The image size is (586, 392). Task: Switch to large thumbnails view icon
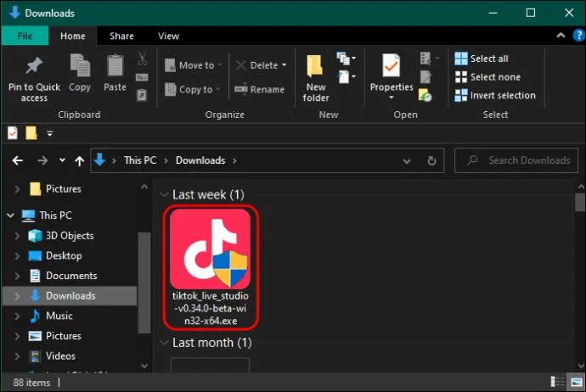tap(576, 382)
